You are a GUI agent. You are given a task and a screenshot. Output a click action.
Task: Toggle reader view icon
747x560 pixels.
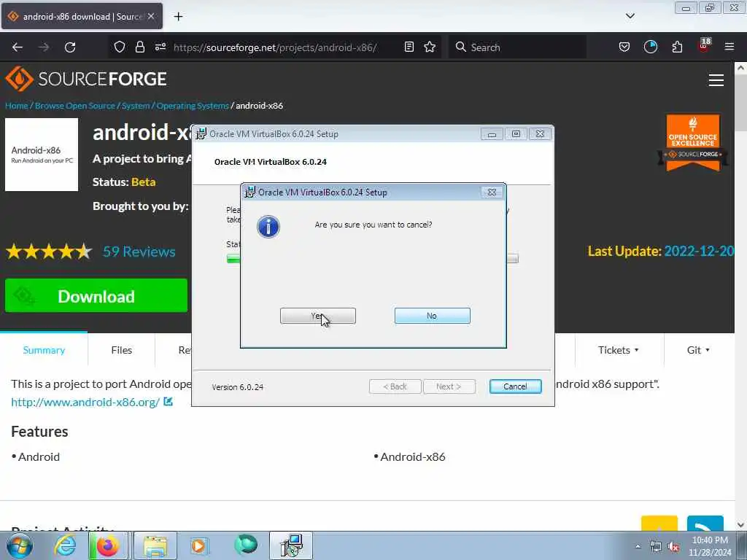(x=409, y=47)
